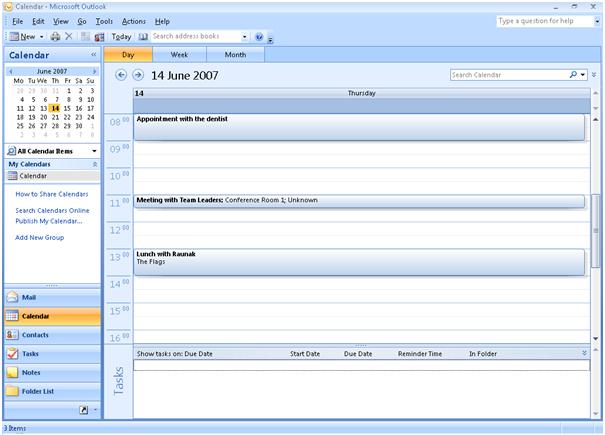
Task: Click the Search Calendar field
Action: click(509, 75)
